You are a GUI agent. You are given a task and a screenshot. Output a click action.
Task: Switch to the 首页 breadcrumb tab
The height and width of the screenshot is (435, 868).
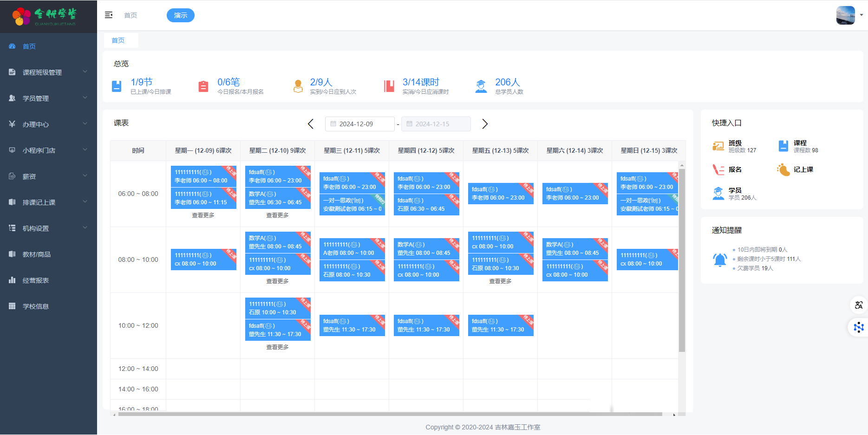coord(118,40)
